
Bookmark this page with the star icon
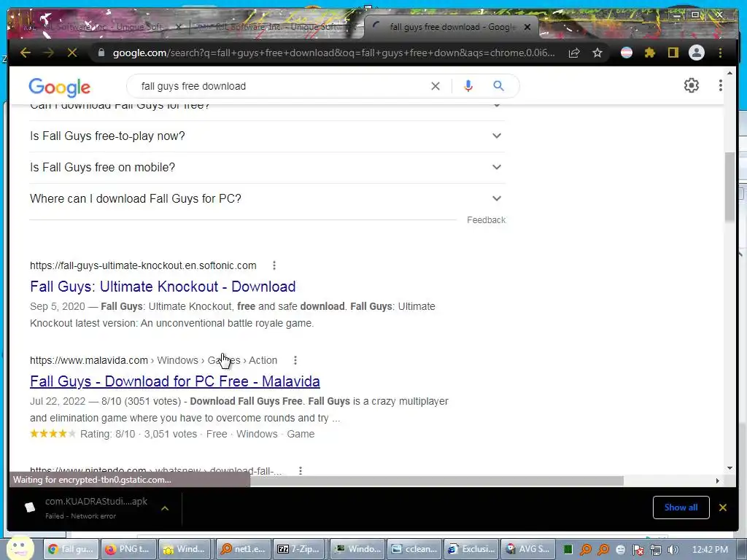[x=597, y=52]
